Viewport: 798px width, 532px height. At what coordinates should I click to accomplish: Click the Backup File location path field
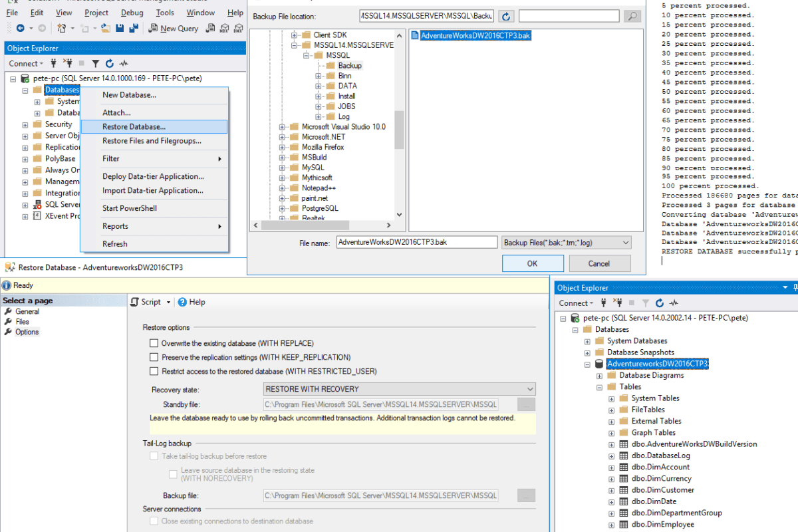tap(426, 16)
